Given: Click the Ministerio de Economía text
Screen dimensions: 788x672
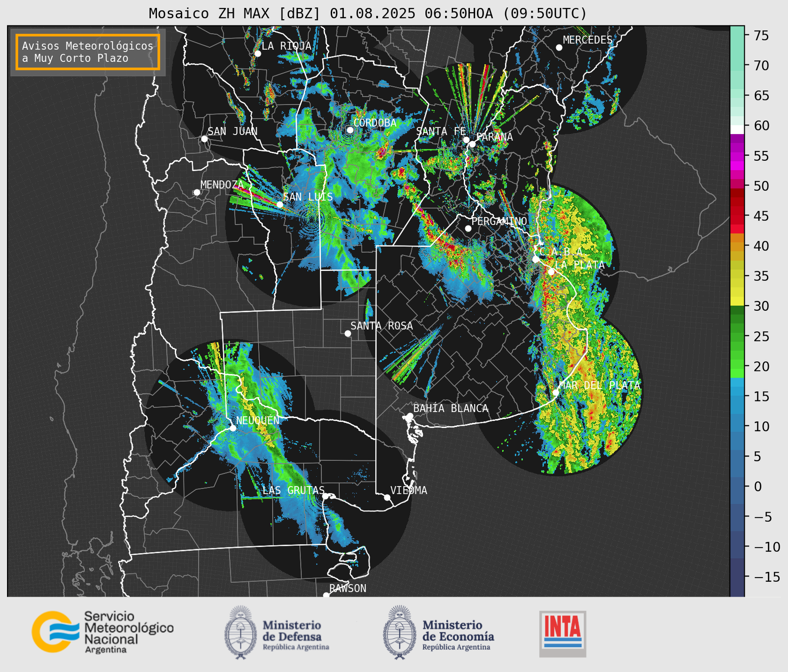Looking at the screenshot, I should pos(458,636).
